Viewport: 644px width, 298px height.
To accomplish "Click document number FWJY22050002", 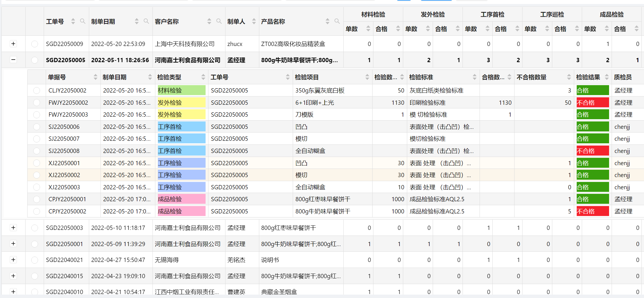I will [68, 103].
